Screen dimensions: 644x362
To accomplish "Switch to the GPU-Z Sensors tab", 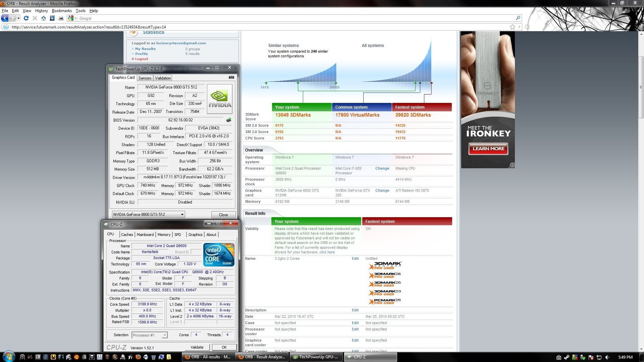I will pos(145,78).
